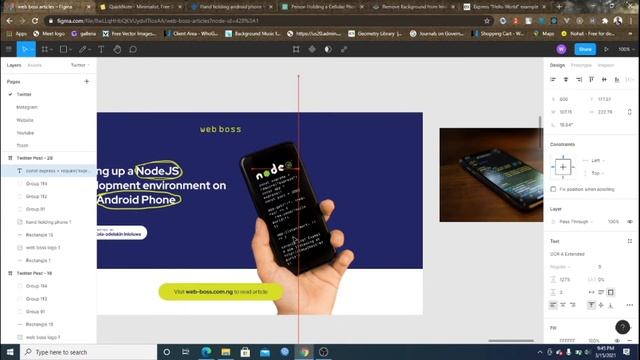Viewport: 640px width, 360px height.
Task: Click the Align top icon
Action: 591,80
